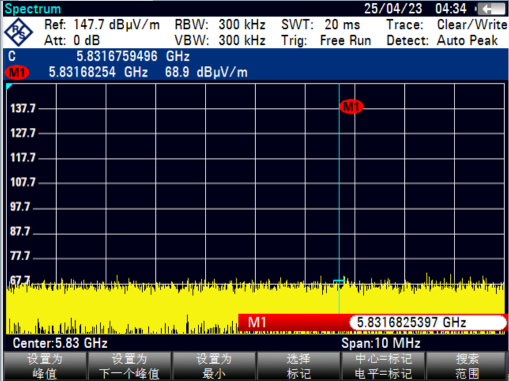Click the Ref 147.7 dBµV/m reference level
Image resolution: width=509 pixels, height=381 pixels.
(102, 25)
